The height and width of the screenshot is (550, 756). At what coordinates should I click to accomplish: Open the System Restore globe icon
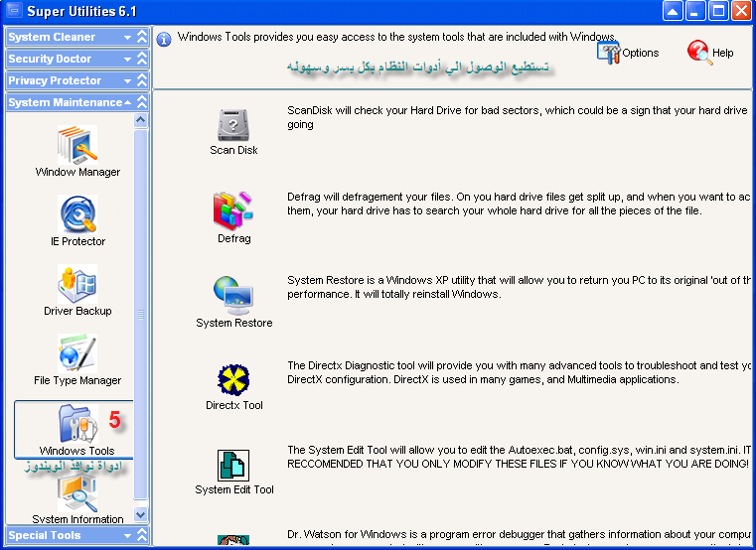pos(233,295)
